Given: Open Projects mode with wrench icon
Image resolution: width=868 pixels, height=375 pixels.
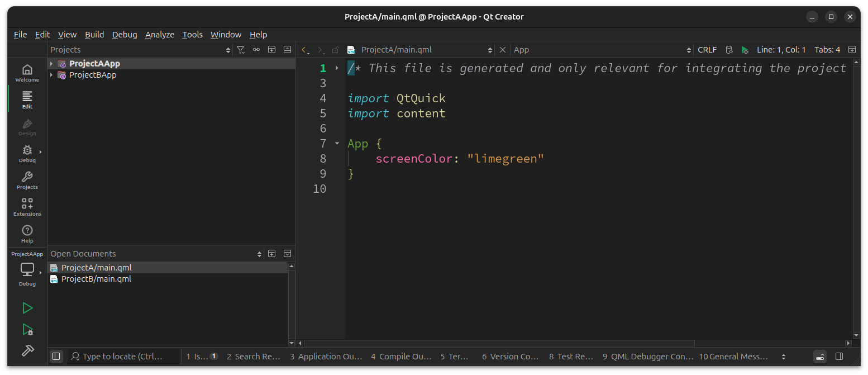Looking at the screenshot, I should click(27, 180).
